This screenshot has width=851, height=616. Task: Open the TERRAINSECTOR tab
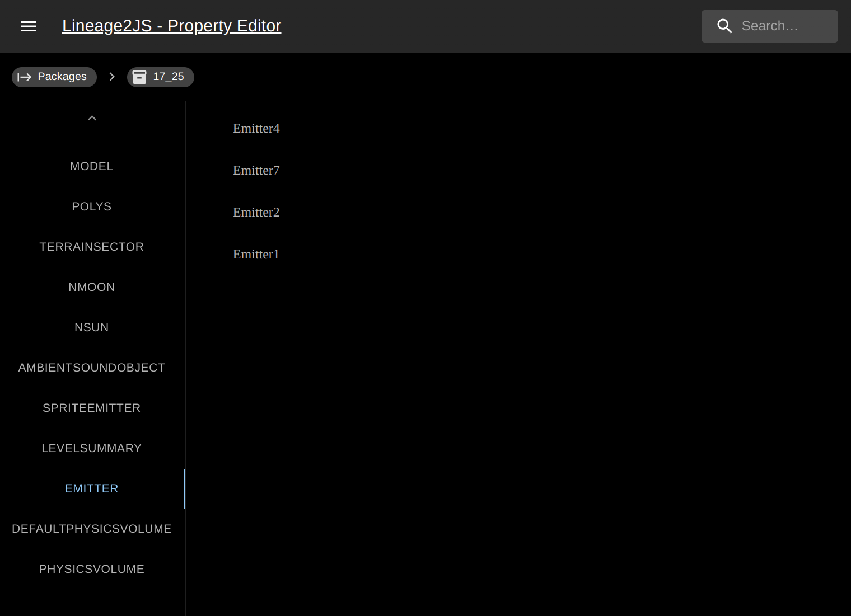[92, 247]
